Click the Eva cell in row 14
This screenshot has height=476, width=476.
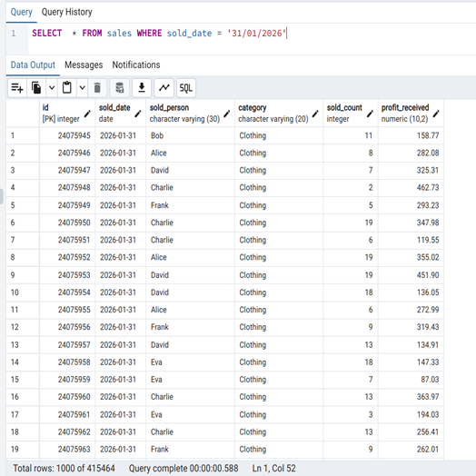190,362
